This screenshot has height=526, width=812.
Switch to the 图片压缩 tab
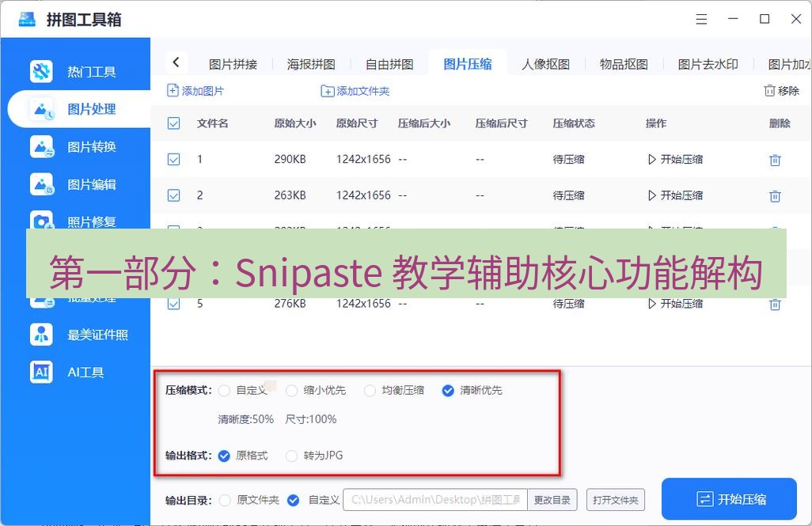pos(468,64)
